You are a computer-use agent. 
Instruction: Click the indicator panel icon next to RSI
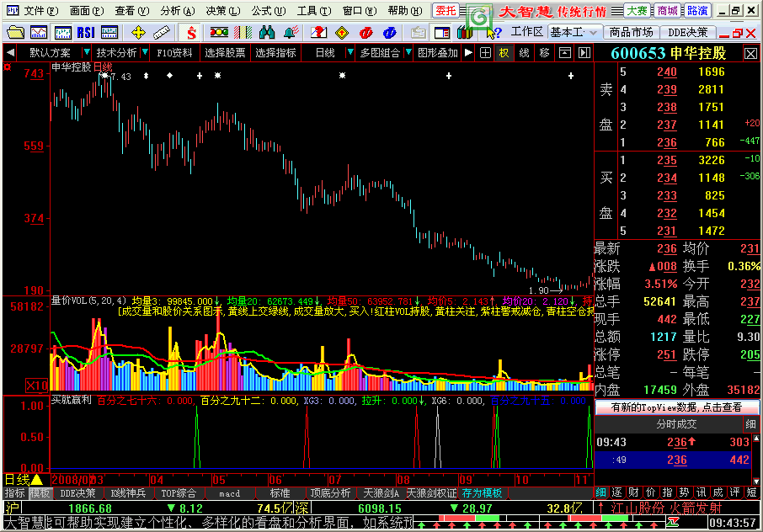click(109, 33)
